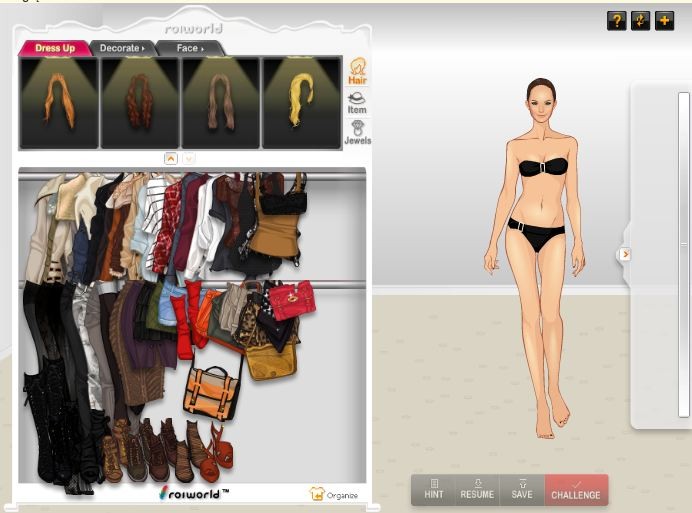The image size is (692, 513).
Task: Pick the orange satchel bag
Action: pos(212,391)
